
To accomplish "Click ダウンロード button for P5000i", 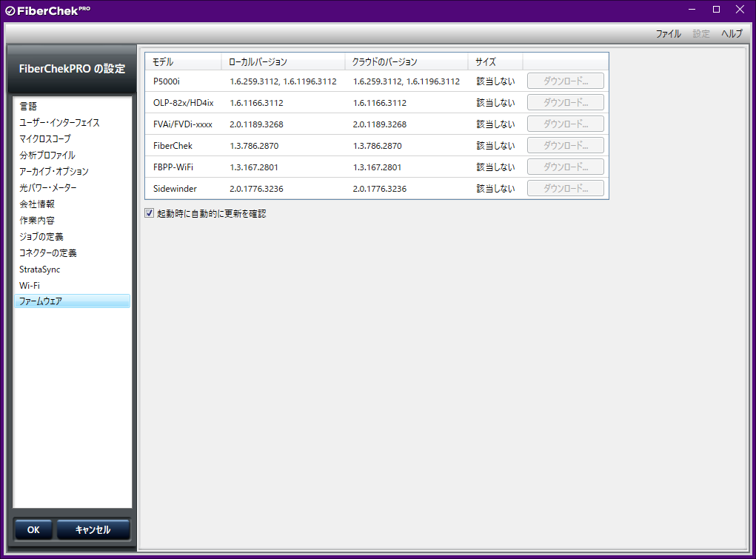I will point(566,81).
